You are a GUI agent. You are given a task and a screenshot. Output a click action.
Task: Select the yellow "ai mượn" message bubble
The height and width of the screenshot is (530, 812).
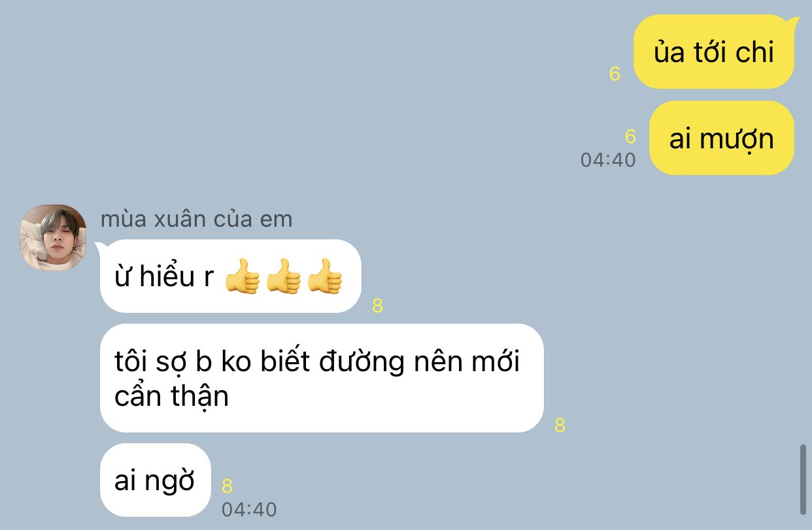[721, 138]
